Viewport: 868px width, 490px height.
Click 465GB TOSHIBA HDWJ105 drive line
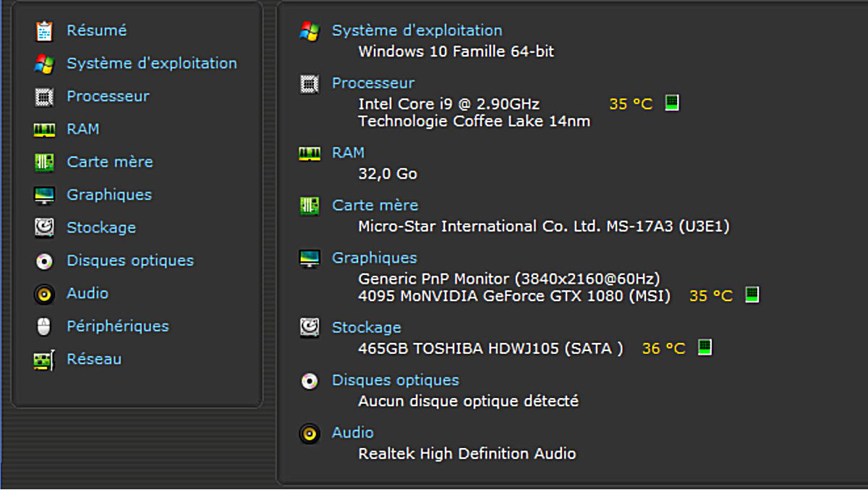pos(490,348)
